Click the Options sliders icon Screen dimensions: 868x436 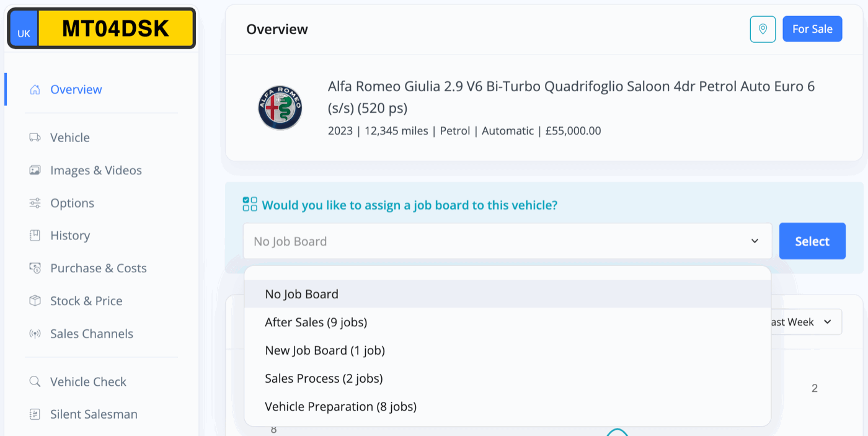point(35,203)
